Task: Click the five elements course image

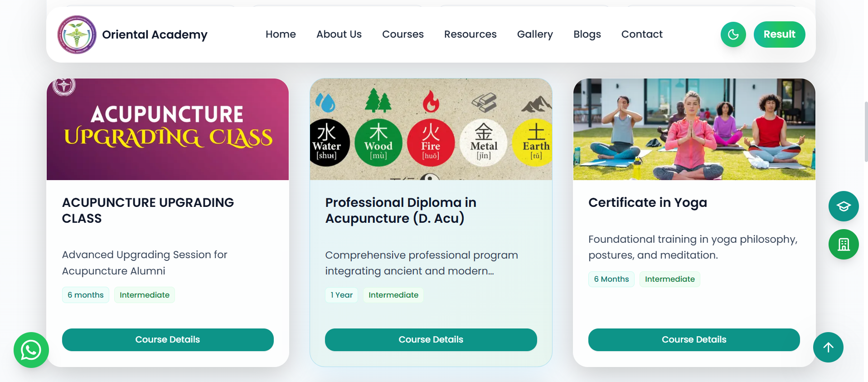Action: pos(431,129)
